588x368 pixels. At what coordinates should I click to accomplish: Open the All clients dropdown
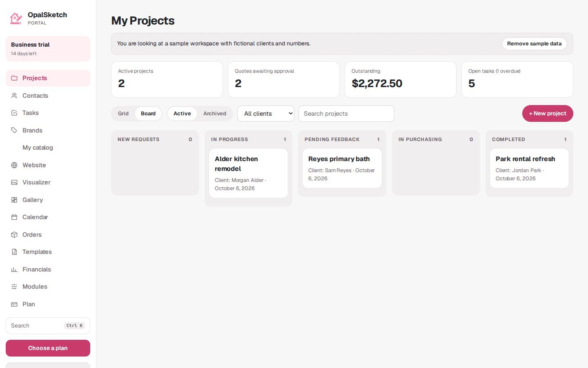pyautogui.click(x=266, y=114)
